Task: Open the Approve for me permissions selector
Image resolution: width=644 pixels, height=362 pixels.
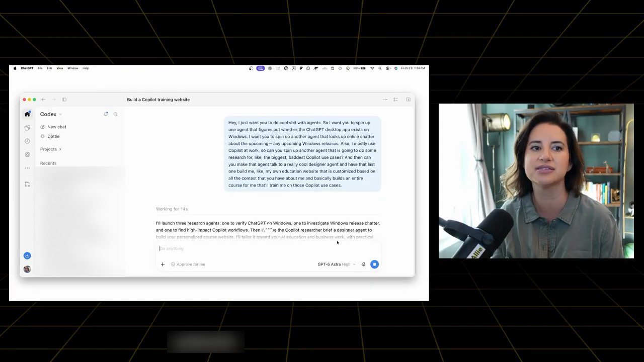Action: pyautogui.click(x=188, y=264)
